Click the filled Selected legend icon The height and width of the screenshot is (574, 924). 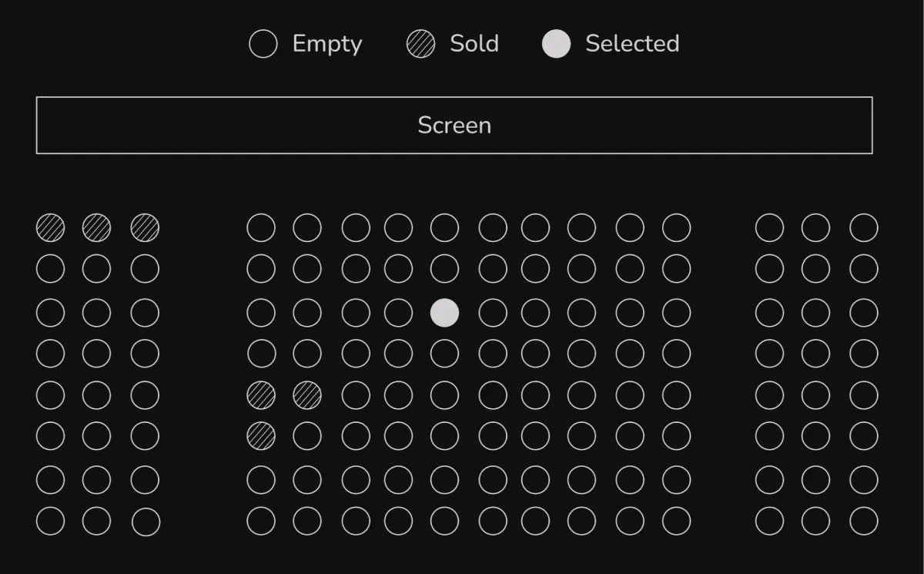coord(556,44)
